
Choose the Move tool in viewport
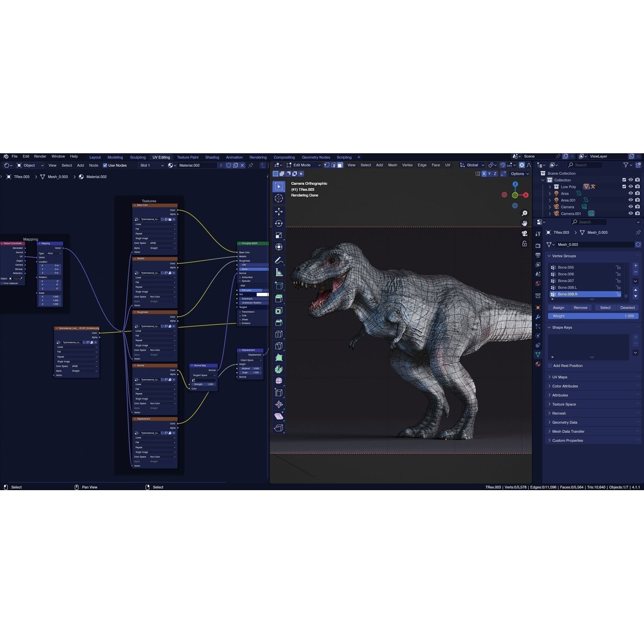[279, 212]
